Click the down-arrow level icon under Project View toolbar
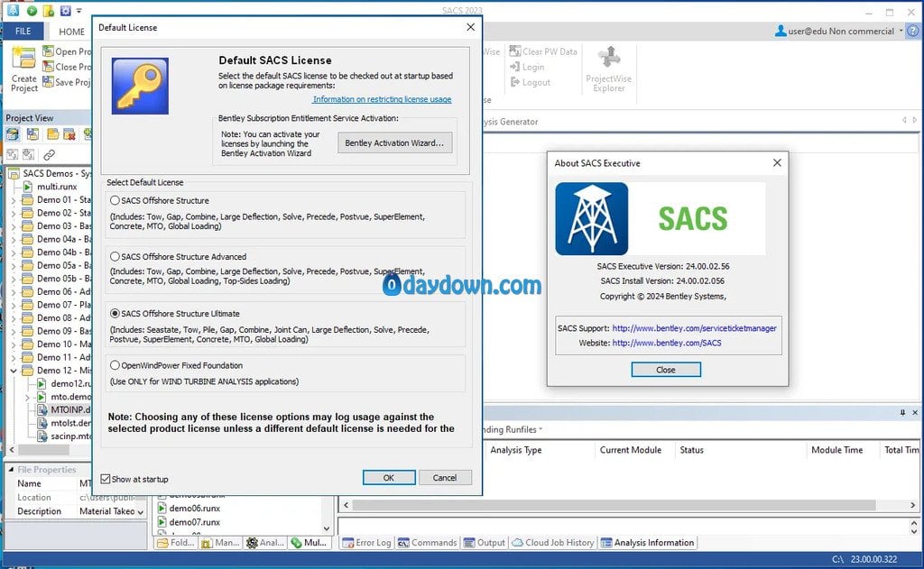The width and height of the screenshot is (924, 569). click(28, 154)
